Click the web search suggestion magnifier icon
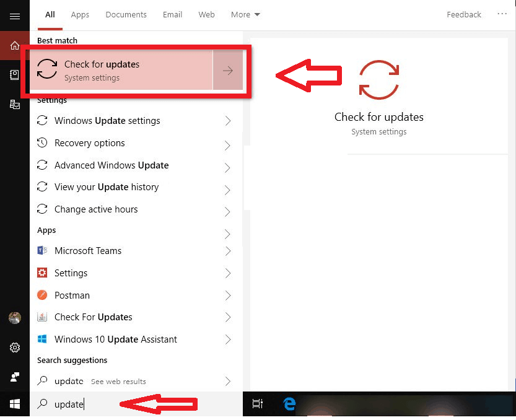 [42, 381]
